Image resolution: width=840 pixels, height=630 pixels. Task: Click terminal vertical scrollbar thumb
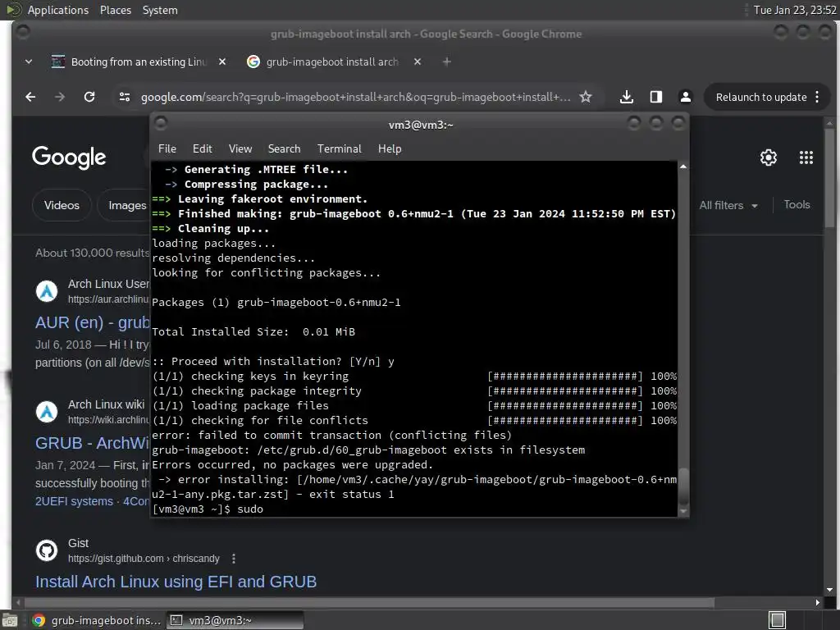point(683,486)
